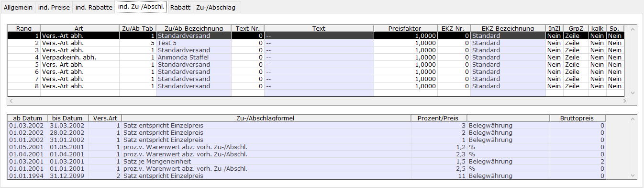Select the ind. Zu-/Abschl. tab
644x188 pixels.
pyautogui.click(x=142, y=7)
